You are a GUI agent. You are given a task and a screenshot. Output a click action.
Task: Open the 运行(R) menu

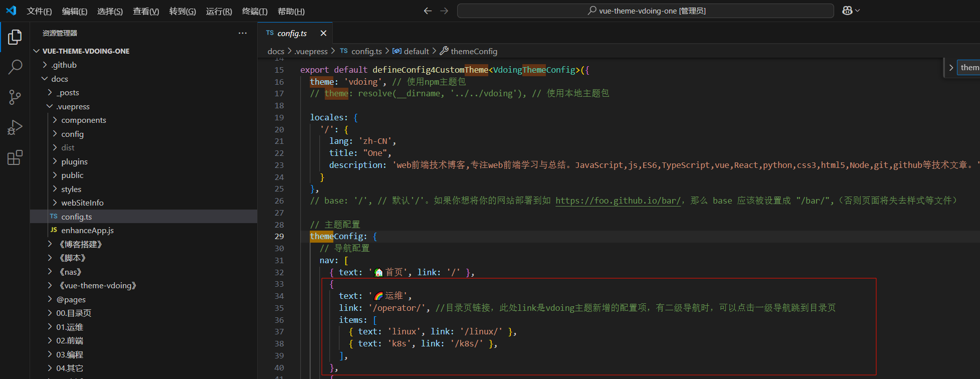pos(219,11)
